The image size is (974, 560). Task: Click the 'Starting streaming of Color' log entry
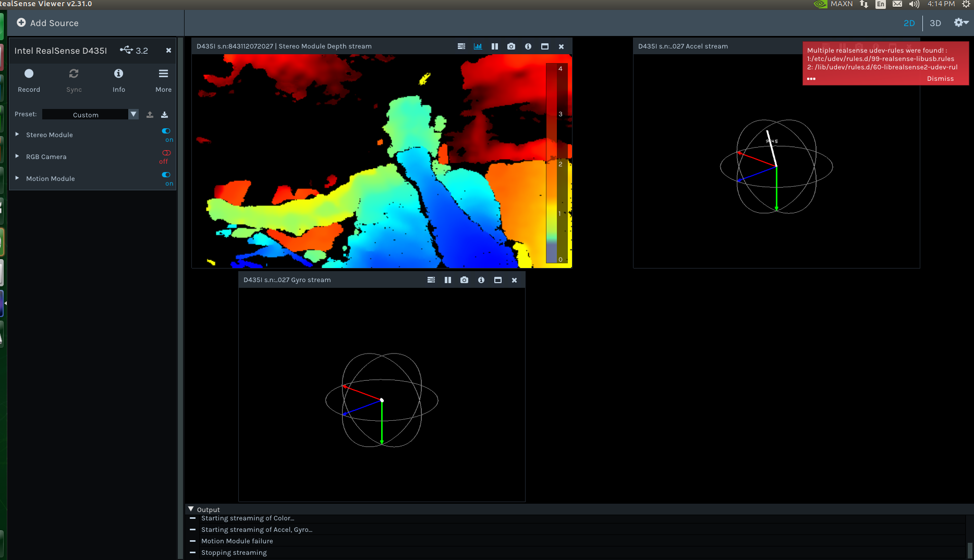[x=248, y=518]
